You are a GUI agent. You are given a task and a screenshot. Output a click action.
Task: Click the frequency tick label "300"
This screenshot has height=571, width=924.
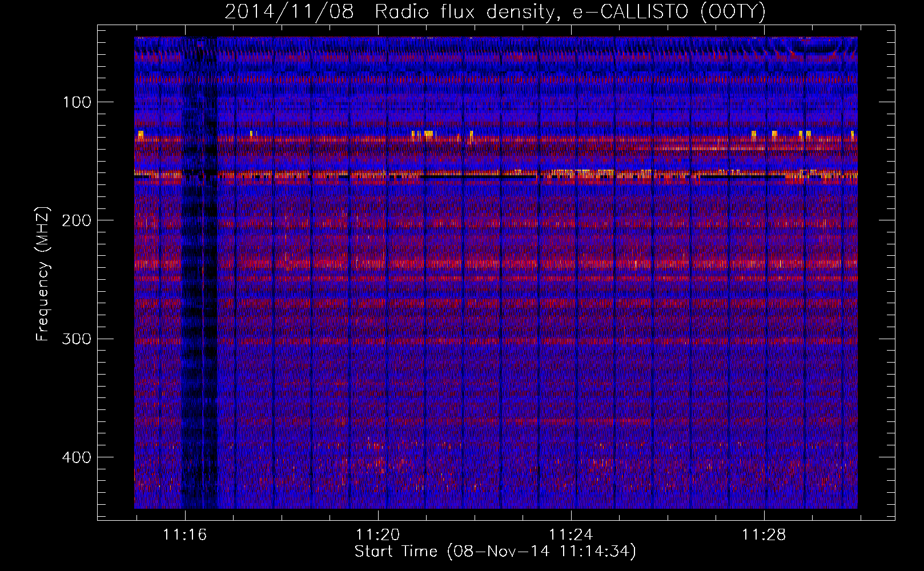pyautogui.click(x=77, y=339)
